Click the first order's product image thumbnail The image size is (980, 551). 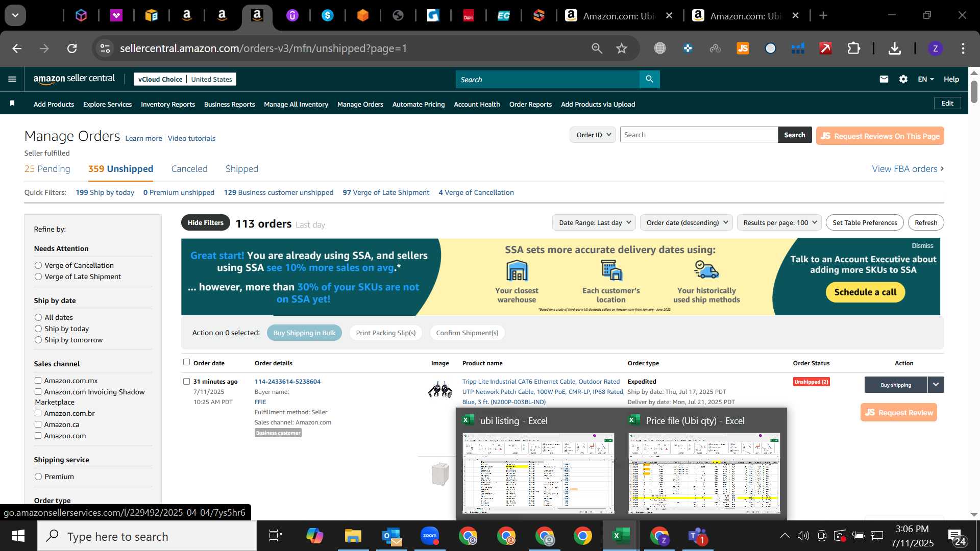(440, 390)
